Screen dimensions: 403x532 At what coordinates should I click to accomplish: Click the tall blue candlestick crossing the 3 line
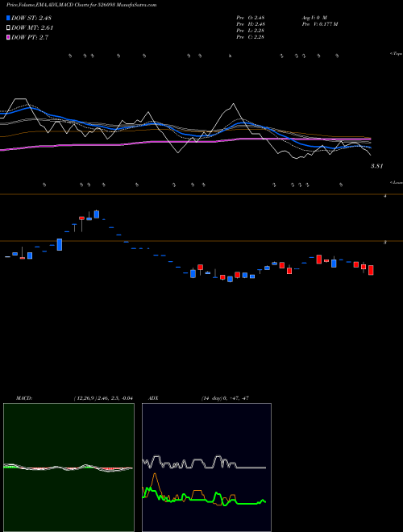[x=60, y=244]
